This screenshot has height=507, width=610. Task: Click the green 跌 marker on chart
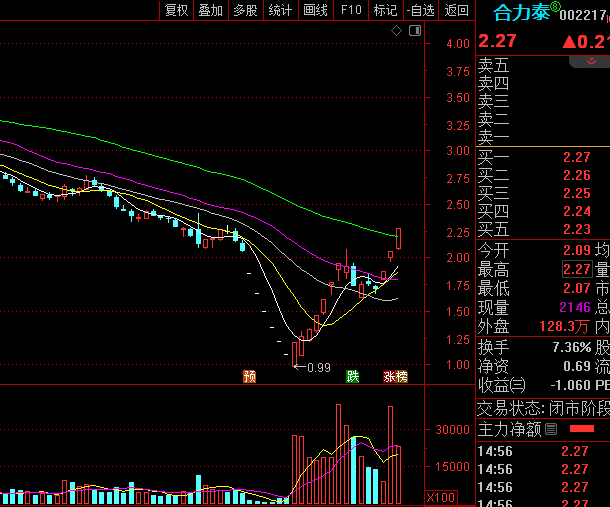point(352,376)
